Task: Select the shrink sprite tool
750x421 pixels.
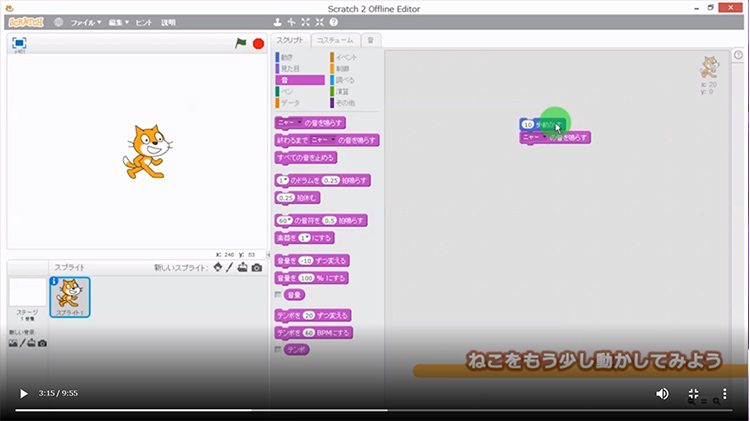Action: click(x=320, y=22)
